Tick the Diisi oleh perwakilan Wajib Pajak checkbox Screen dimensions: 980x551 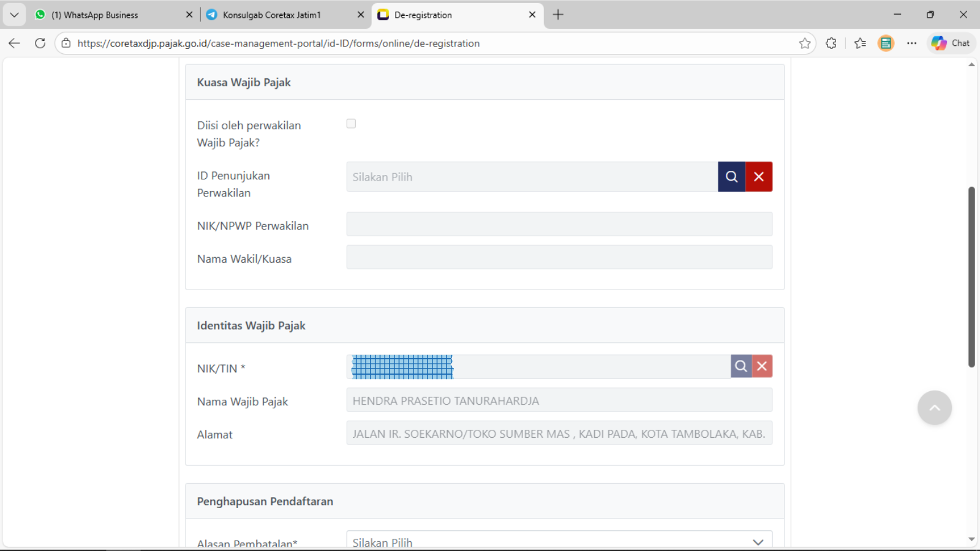coord(351,124)
